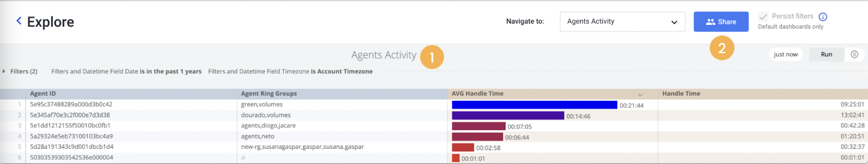The image size is (868, 164).
Task: Click the 00:06:44 average handle time value
Action: (516, 138)
